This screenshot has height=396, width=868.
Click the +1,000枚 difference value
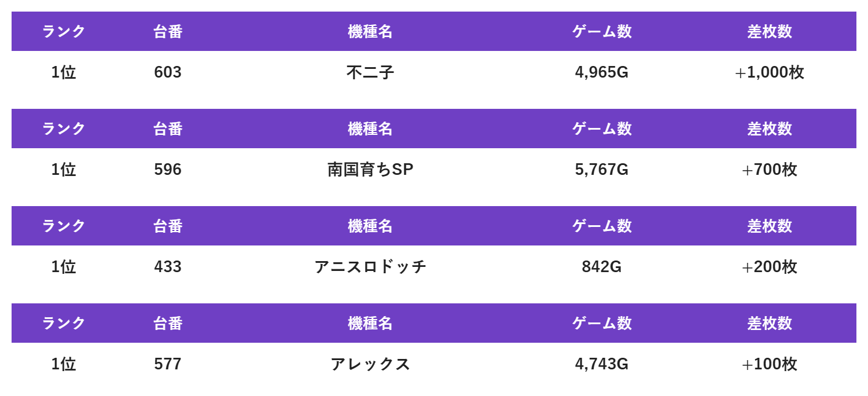click(x=770, y=72)
